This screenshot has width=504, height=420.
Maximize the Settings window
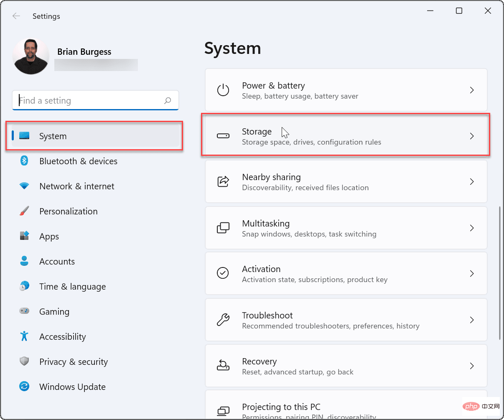[459, 11]
